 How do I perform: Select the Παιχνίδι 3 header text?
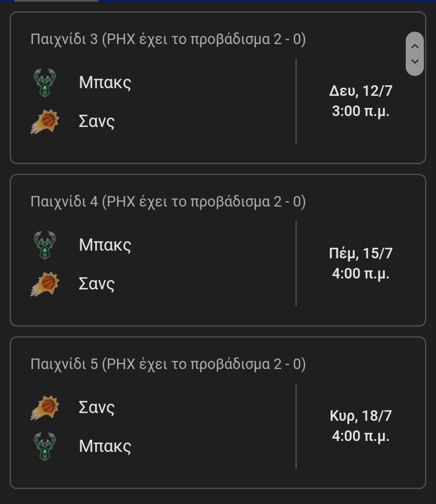click(x=168, y=39)
